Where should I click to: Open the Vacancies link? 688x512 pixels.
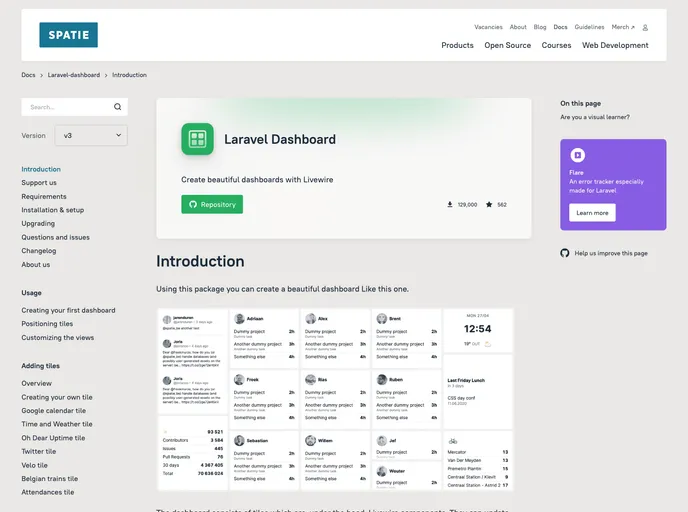(488, 27)
